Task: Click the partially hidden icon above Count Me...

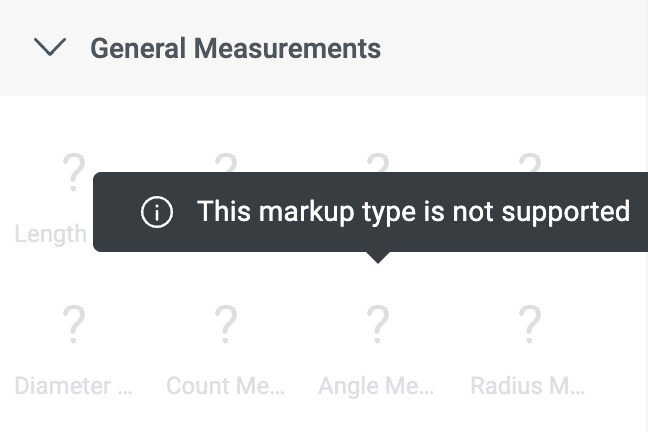Action: tap(225, 161)
